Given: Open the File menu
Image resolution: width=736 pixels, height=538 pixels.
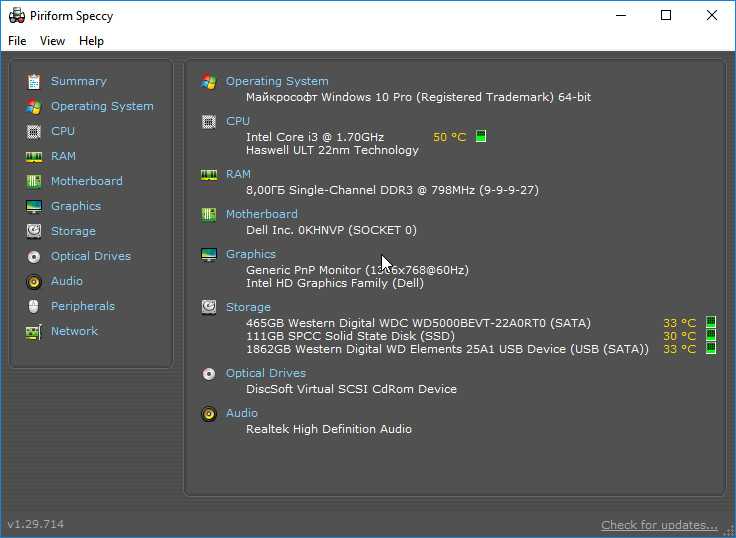Looking at the screenshot, I should pos(17,41).
